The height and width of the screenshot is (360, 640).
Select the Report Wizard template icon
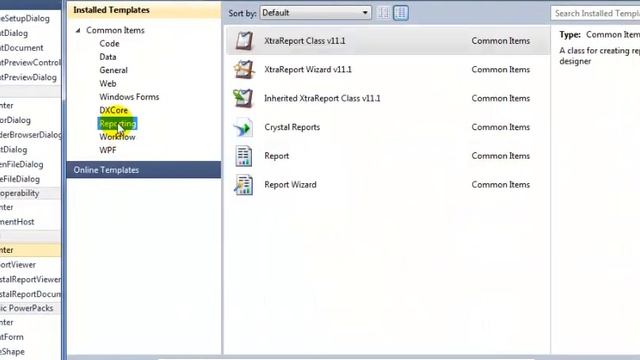pos(244,185)
